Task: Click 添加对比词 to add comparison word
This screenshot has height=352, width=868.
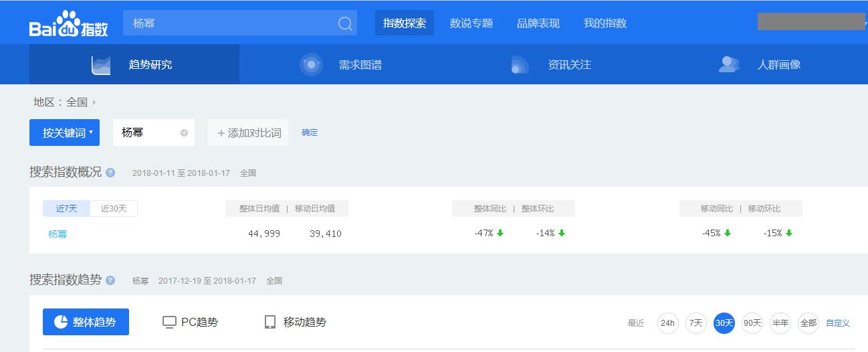Action: (248, 133)
